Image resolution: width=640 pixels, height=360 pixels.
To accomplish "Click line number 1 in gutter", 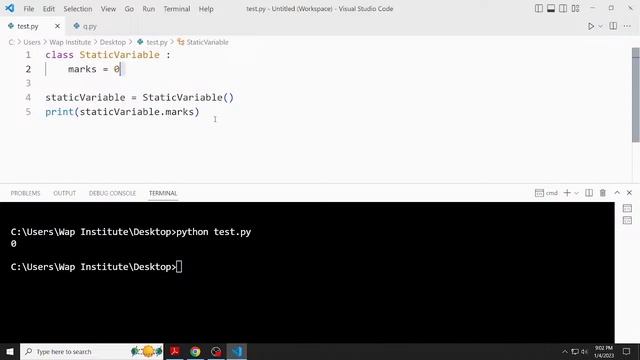I will (28, 55).
